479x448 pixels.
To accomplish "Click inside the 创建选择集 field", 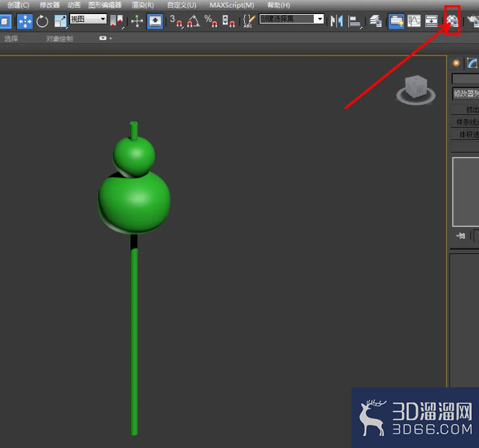I will click(x=286, y=19).
